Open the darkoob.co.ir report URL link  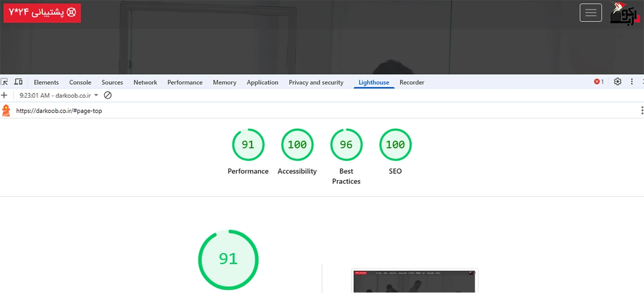pos(59,111)
